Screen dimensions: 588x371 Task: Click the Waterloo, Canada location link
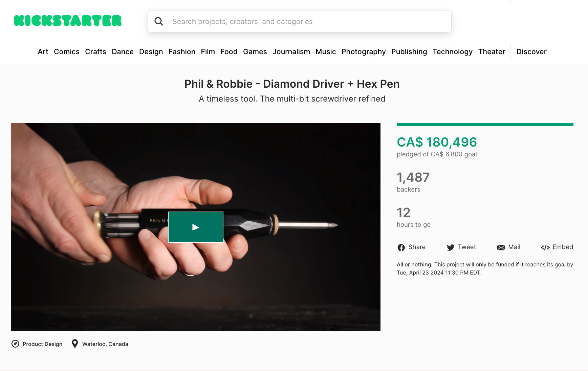pos(105,344)
